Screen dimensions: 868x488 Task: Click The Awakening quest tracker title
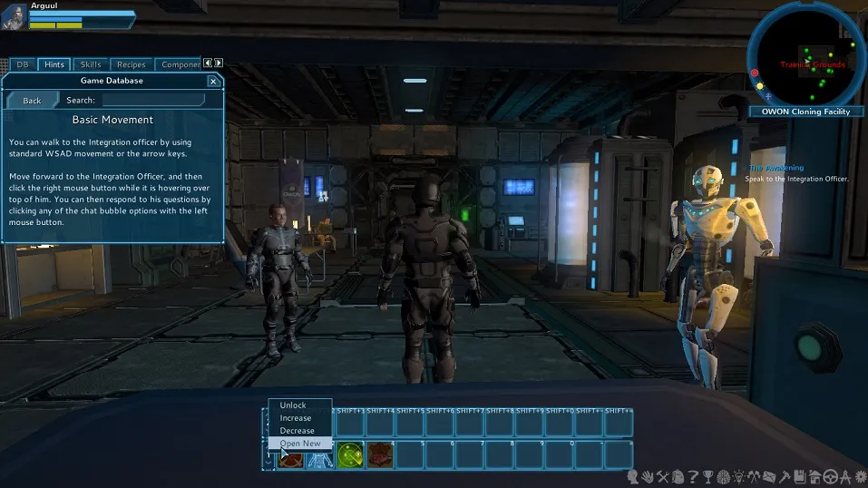pyautogui.click(x=776, y=168)
